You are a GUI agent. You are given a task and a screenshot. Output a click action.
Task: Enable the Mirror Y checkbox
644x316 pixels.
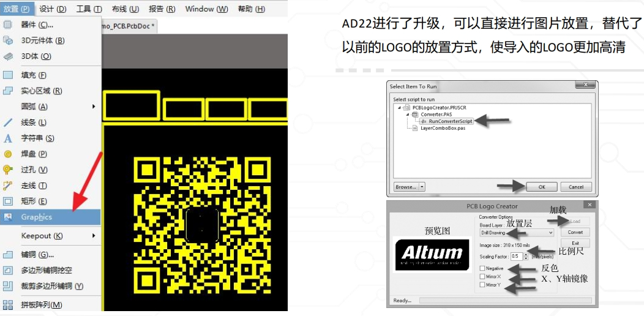[482, 285]
